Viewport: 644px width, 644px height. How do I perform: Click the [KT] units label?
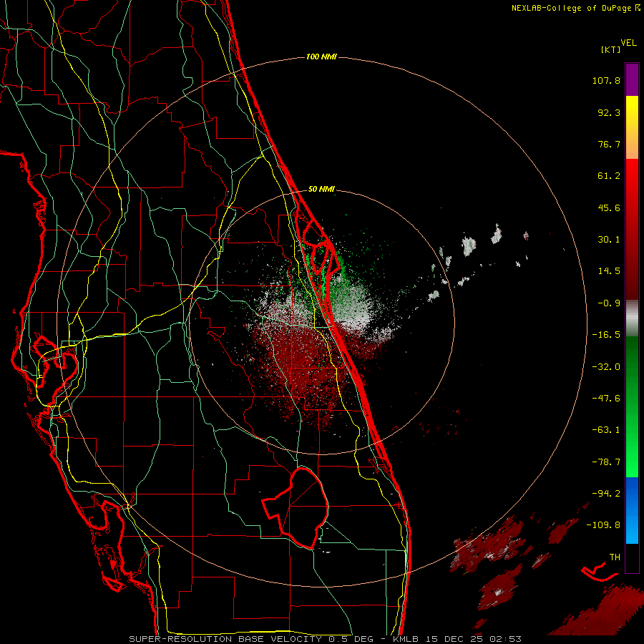click(611, 49)
